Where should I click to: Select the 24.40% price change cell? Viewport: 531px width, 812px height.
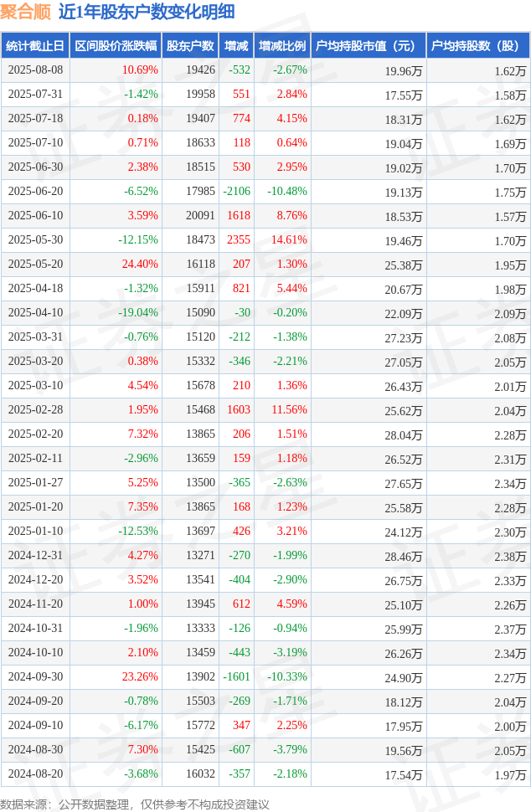(140, 264)
